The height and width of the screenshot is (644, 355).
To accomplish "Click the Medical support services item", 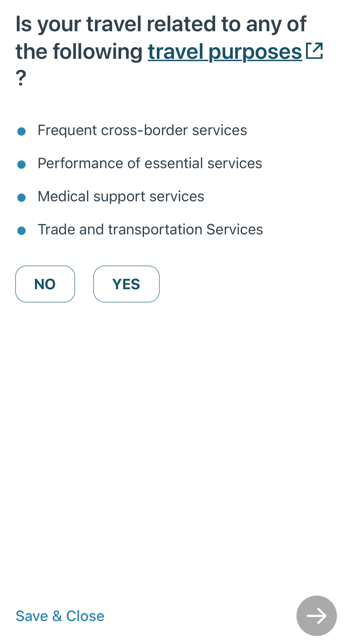I will [121, 197].
